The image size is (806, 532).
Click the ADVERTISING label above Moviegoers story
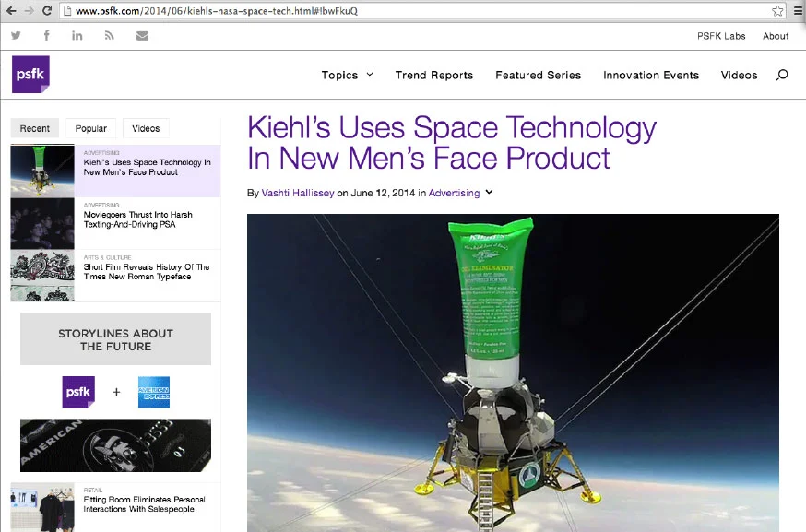point(101,205)
